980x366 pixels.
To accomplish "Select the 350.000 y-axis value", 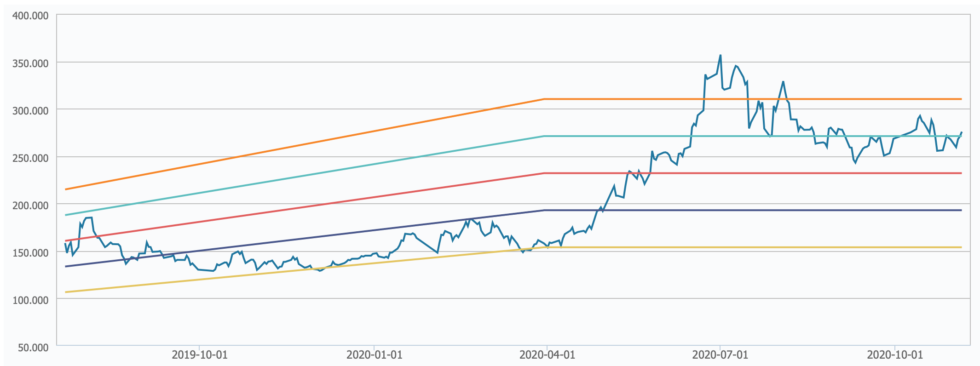I will pos(29,63).
